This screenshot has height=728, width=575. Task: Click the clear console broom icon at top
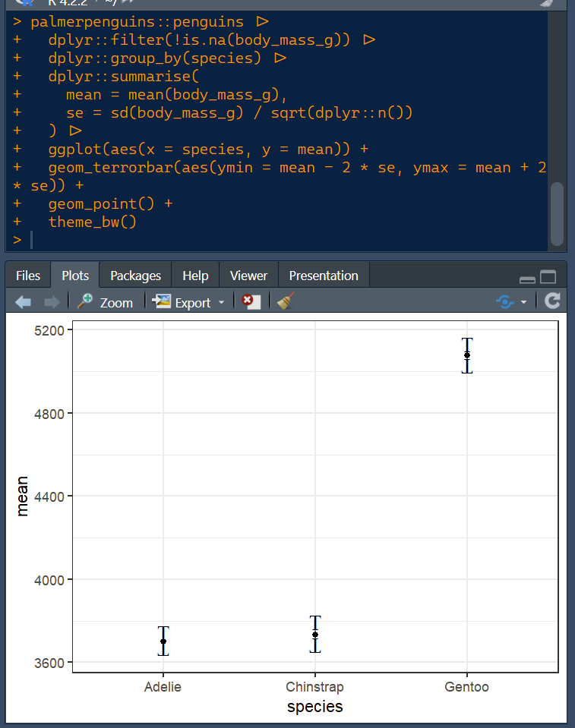pos(547,3)
